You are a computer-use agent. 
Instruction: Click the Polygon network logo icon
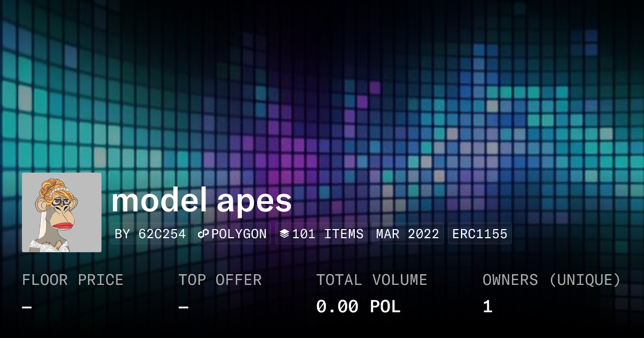pyautogui.click(x=203, y=233)
